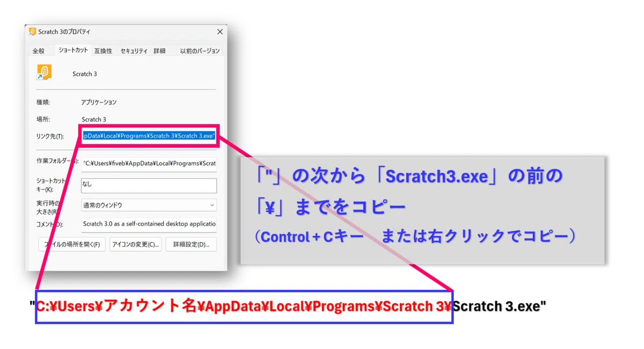
Task: Click アイコンの変更(C)... button
Action: 136,244
